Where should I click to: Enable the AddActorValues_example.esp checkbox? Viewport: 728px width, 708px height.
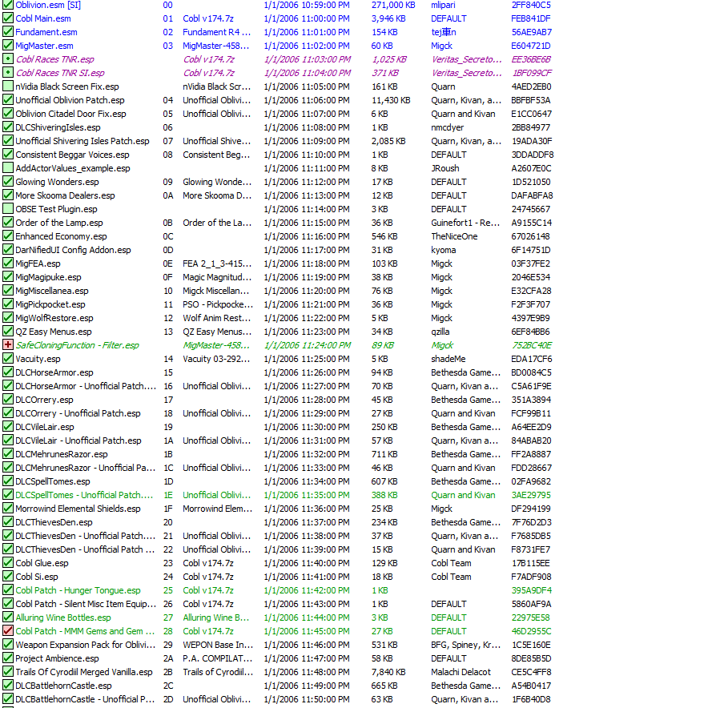(x=8, y=168)
